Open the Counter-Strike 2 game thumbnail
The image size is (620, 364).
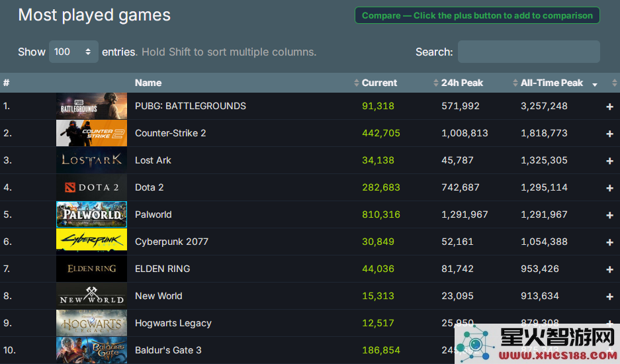[91, 133]
